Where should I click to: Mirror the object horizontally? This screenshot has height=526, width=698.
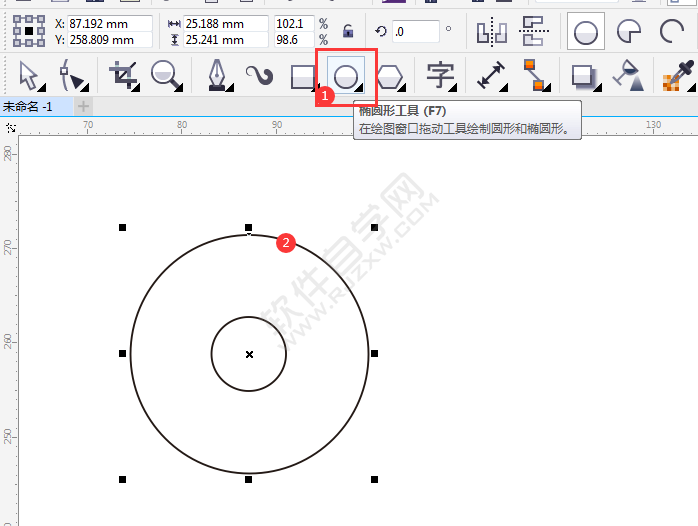coord(490,31)
